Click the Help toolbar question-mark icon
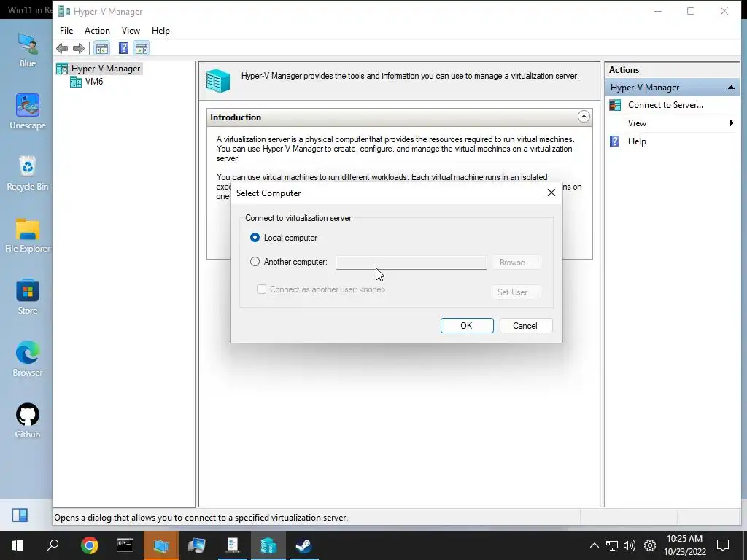Viewport: 747px width, 560px height. point(123,48)
